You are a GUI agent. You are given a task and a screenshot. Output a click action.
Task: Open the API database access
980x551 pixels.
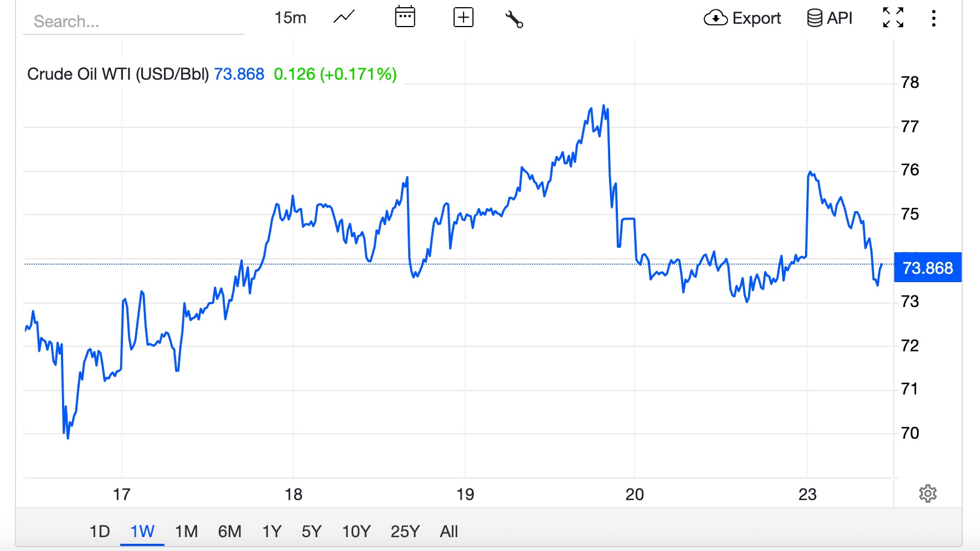coord(829,18)
